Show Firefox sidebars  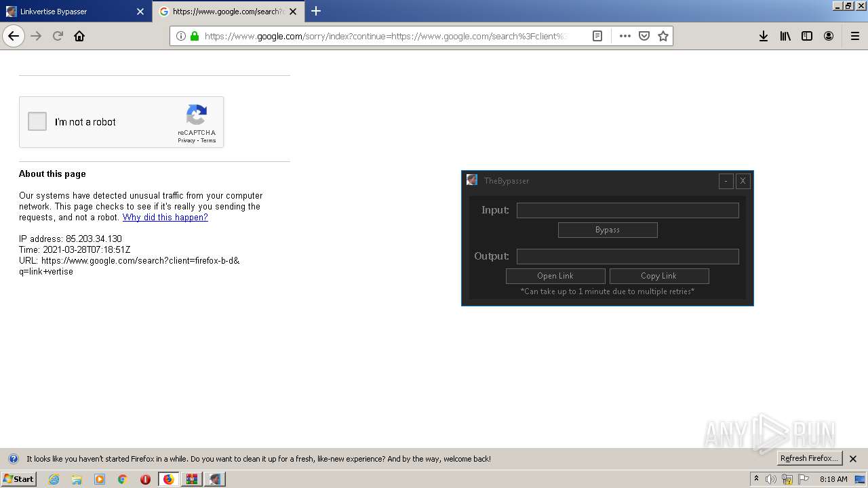(x=807, y=36)
